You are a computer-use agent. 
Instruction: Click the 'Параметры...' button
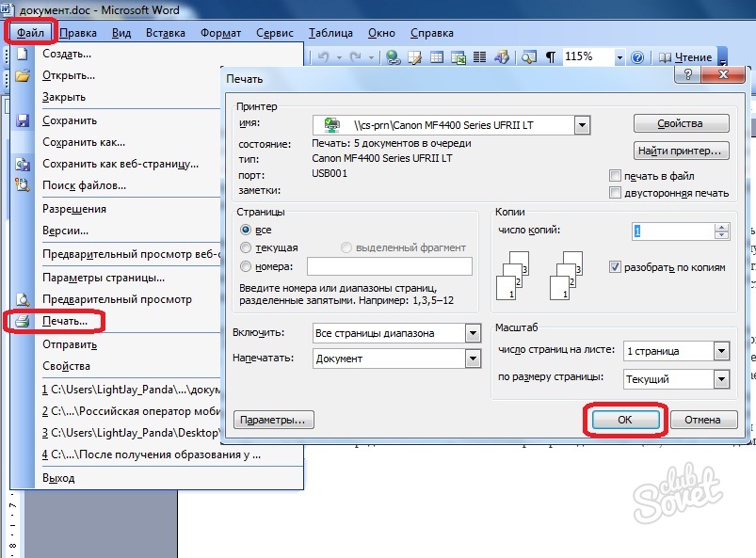273,420
